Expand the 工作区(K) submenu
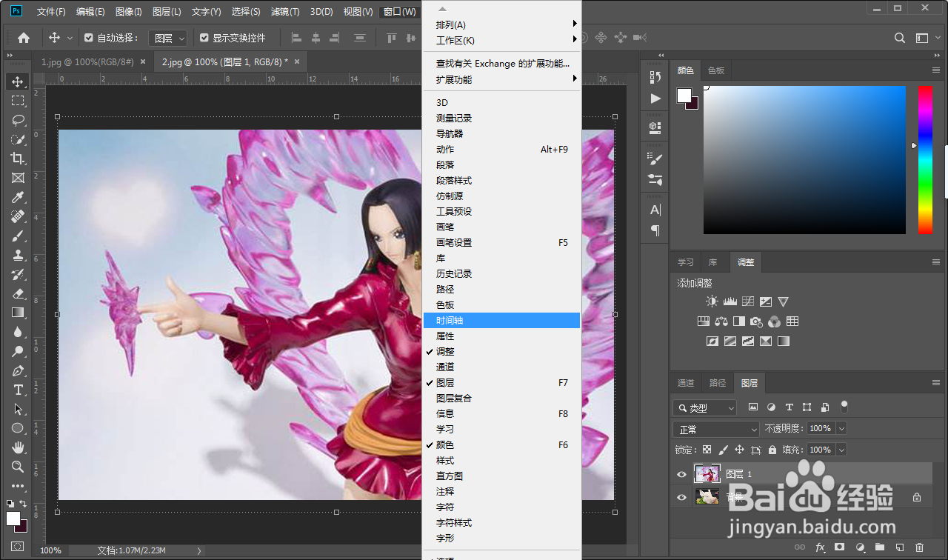The height and width of the screenshot is (560, 948). (x=501, y=40)
